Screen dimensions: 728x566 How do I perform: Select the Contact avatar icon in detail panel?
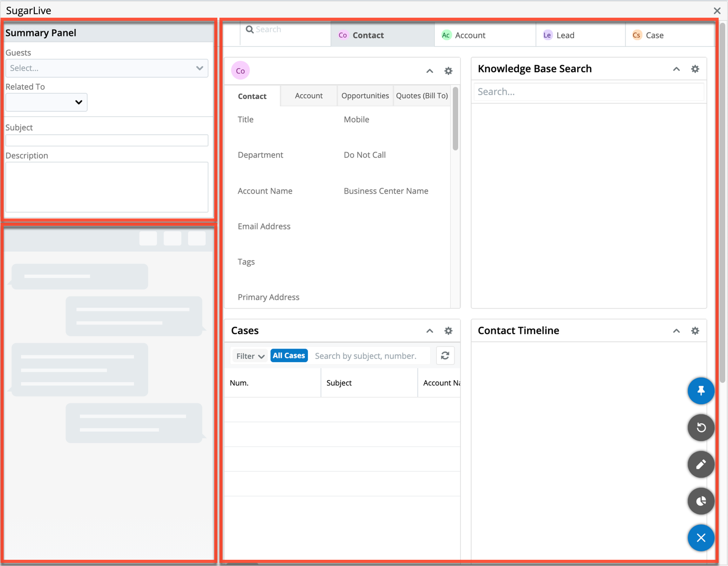point(240,70)
